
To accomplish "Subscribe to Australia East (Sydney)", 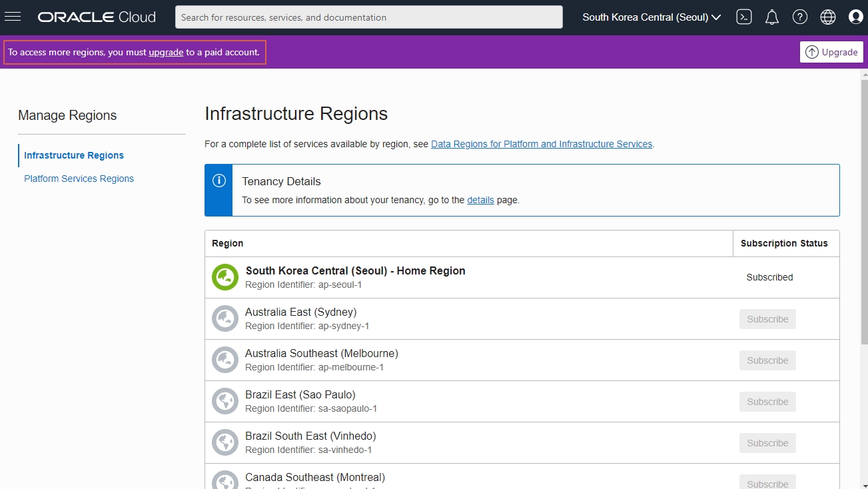I will click(767, 319).
